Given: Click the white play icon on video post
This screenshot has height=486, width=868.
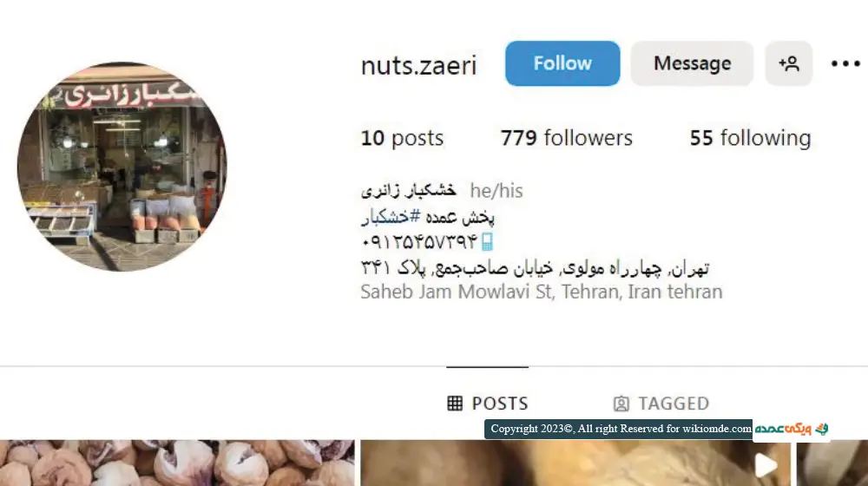Looking at the screenshot, I should coord(766,465).
